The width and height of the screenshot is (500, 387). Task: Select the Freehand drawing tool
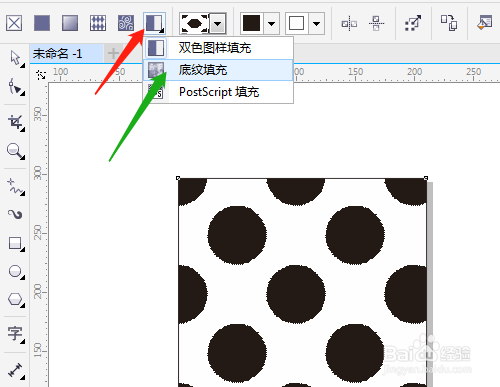[15, 187]
